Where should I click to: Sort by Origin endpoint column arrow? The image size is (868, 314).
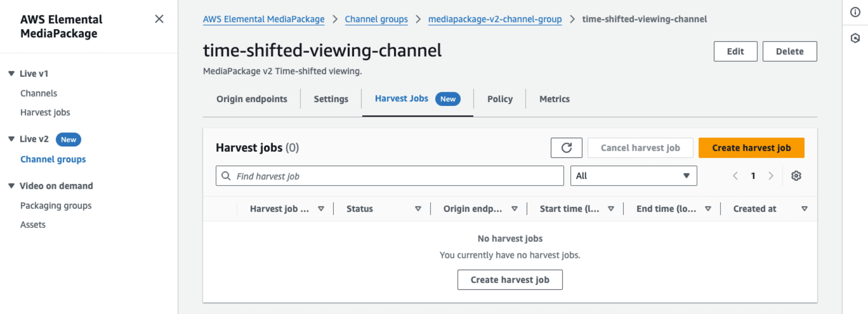(514, 209)
